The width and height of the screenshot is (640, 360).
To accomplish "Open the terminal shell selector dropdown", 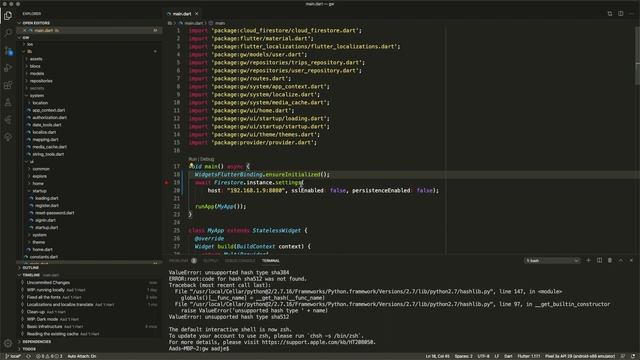I will tap(551, 260).
